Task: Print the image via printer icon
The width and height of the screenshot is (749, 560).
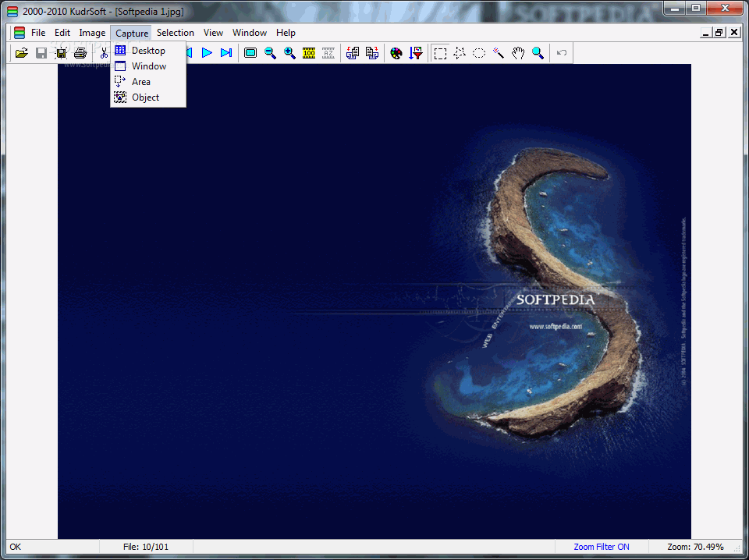Action: (x=80, y=53)
